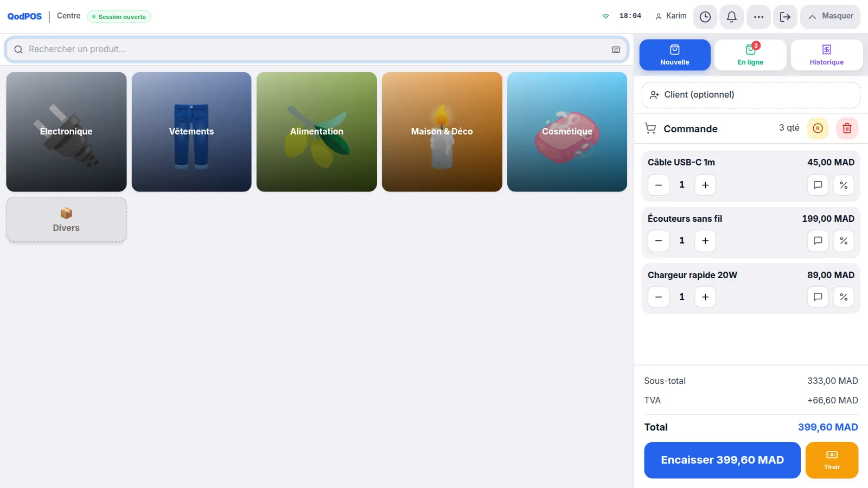Add a note to Écouteurs sans fil
The width and height of the screenshot is (868, 488).
point(818,241)
